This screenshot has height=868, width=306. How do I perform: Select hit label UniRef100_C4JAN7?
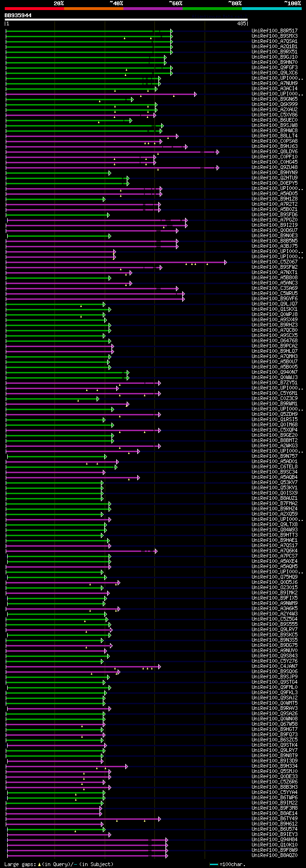[274, 667]
